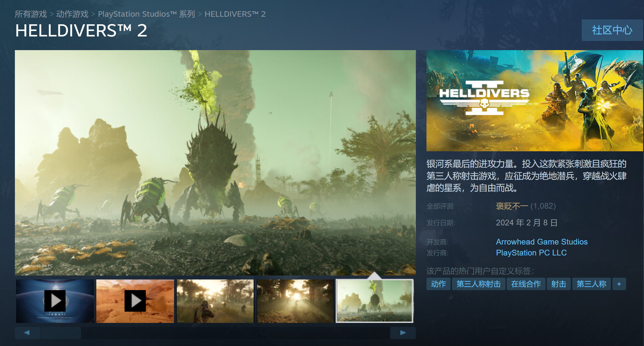Select the 射击 tag
Image resolution: width=644 pixels, height=346 pixels.
(559, 284)
